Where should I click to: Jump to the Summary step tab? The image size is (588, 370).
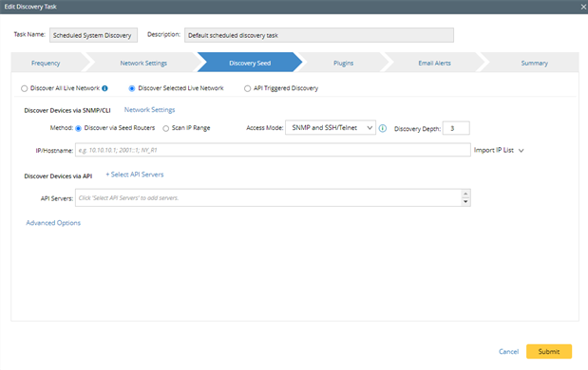coord(535,63)
